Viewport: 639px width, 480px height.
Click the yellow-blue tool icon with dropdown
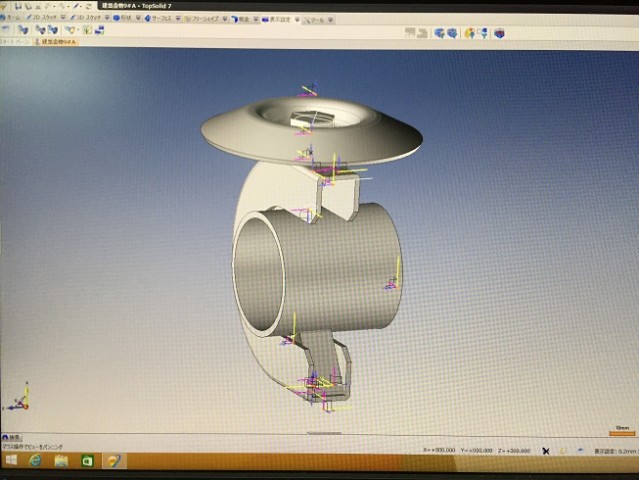[x=71, y=30]
